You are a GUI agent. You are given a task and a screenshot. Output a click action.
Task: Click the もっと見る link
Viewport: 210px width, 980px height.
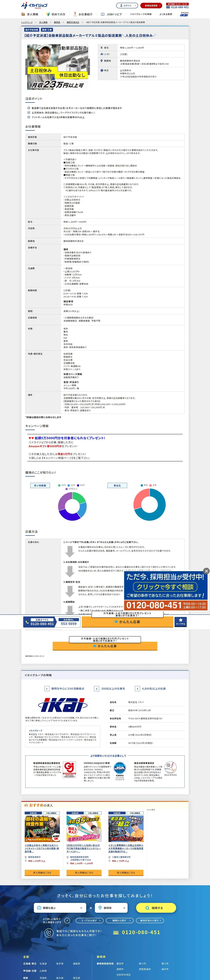point(151,810)
